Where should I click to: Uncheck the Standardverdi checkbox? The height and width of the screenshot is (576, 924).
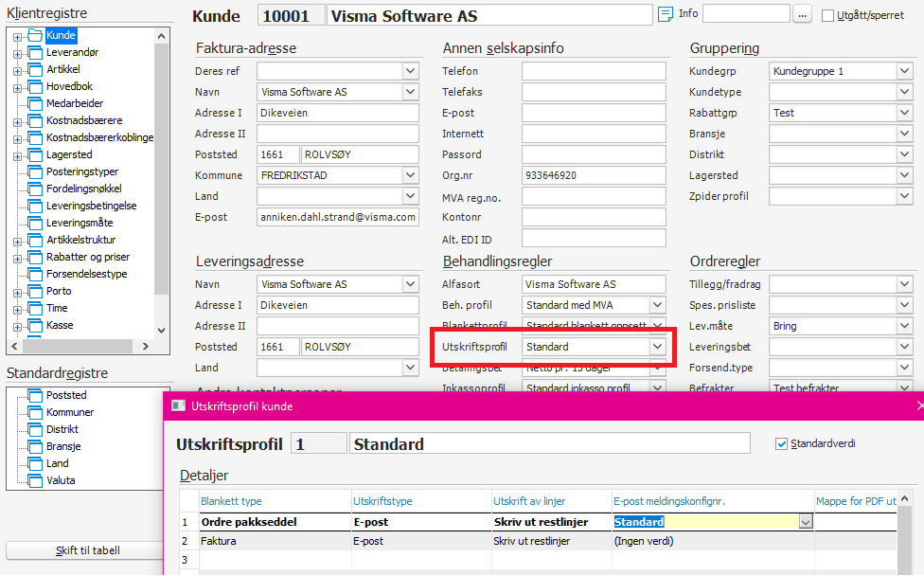781,444
